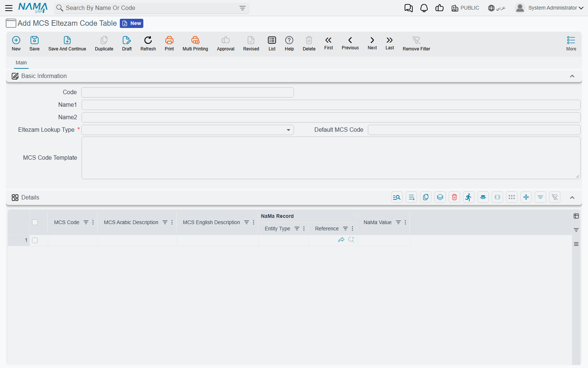Check the row 1 checkbox
The height and width of the screenshot is (368, 588).
[x=35, y=240]
